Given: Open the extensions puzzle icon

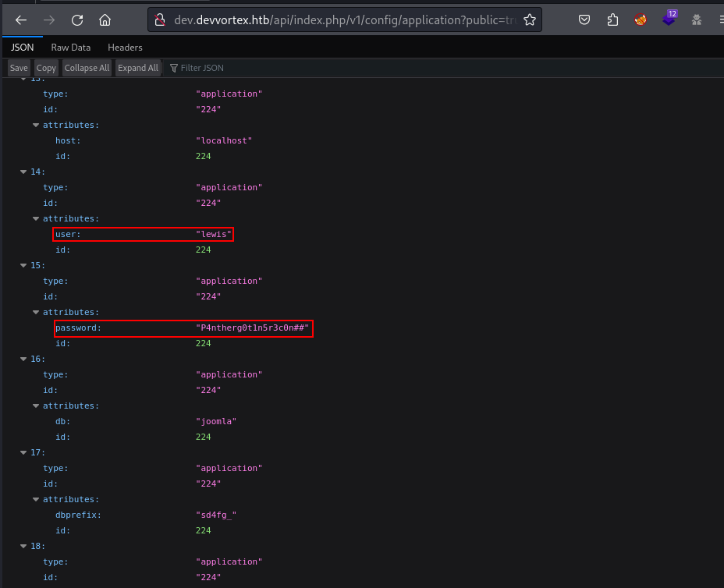Looking at the screenshot, I should click(612, 19).
